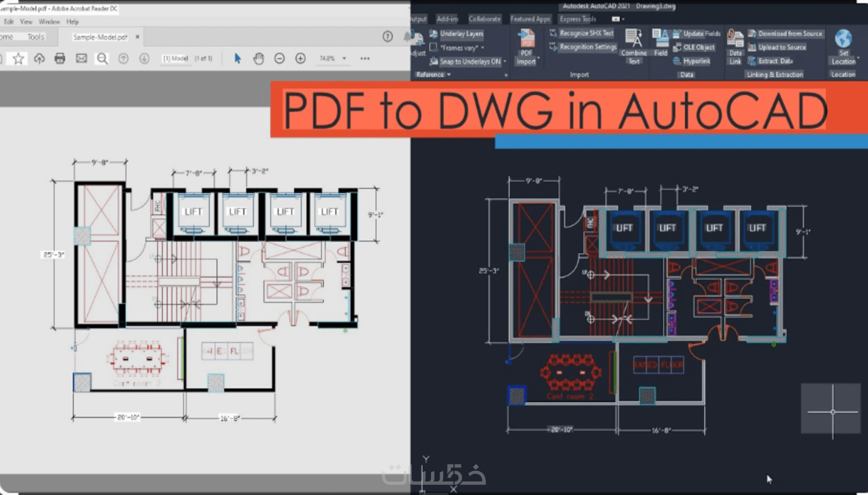Click the 16'-8" dimension in the AutoCAD drawing
The height and width of the screenshot is (495, 868).
[x=661, y=430]
